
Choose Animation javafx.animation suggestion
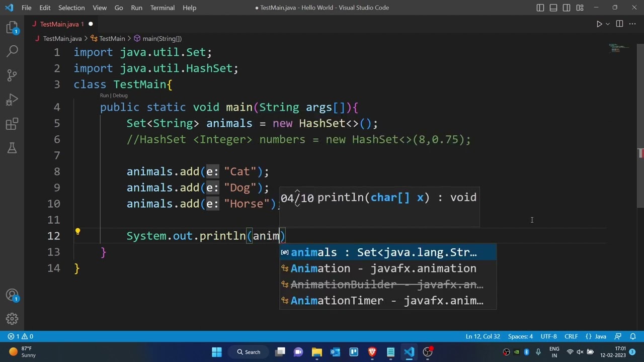(x=388, y=268)
